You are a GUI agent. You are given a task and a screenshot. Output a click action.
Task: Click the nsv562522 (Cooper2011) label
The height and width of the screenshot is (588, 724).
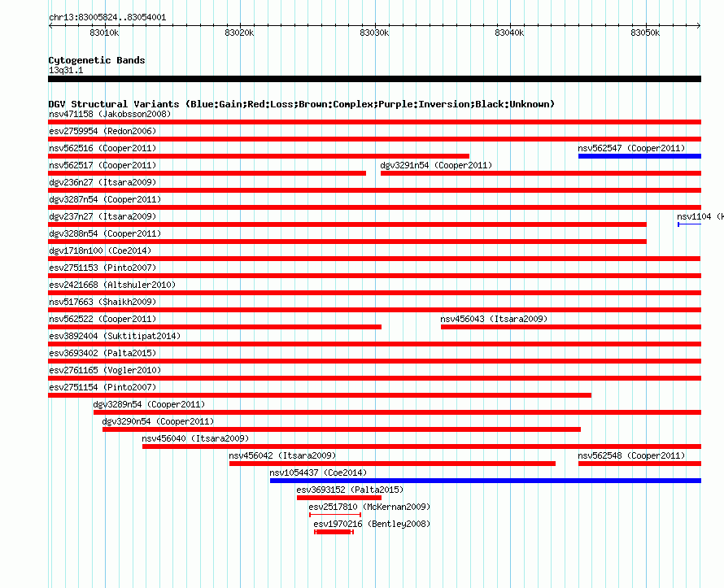103,319
